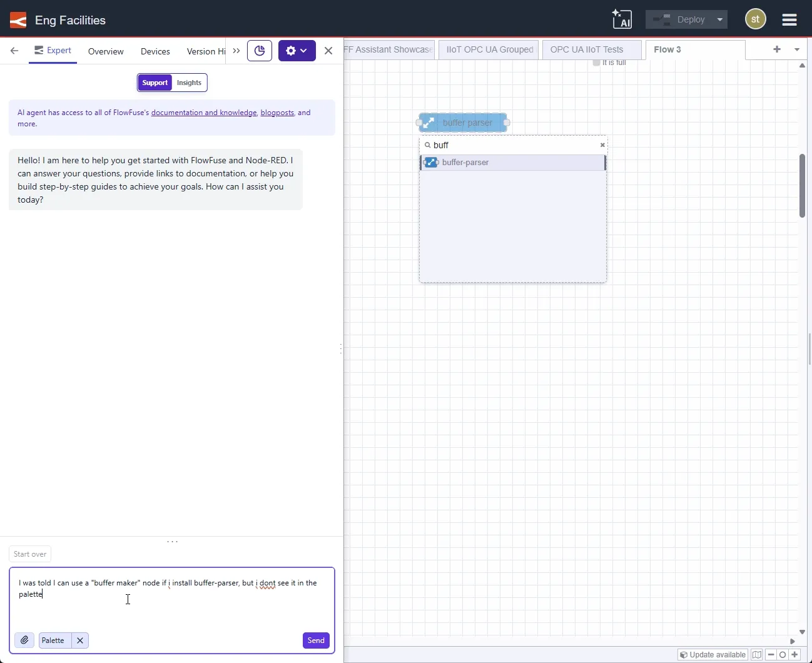Click the zoom out minus control
The width and height of the screenshot is (812, 663).
(771, 654)
